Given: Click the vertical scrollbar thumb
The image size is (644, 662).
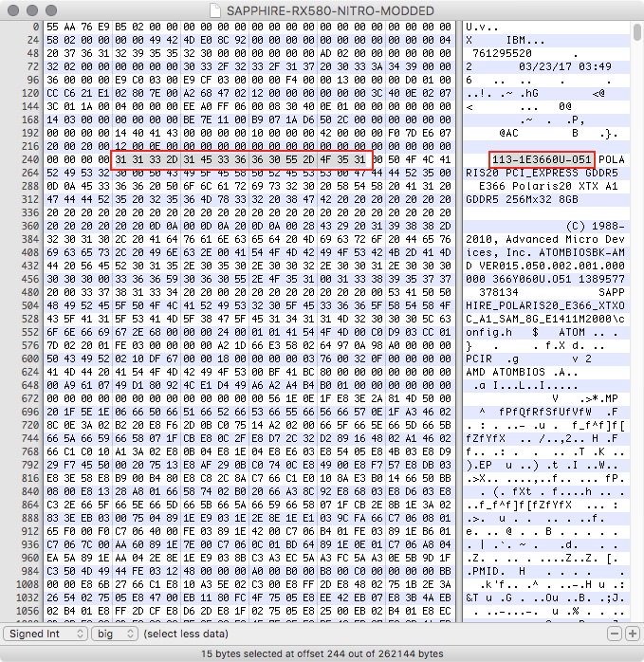Looking at the screenshot, I should click(636, 32).
